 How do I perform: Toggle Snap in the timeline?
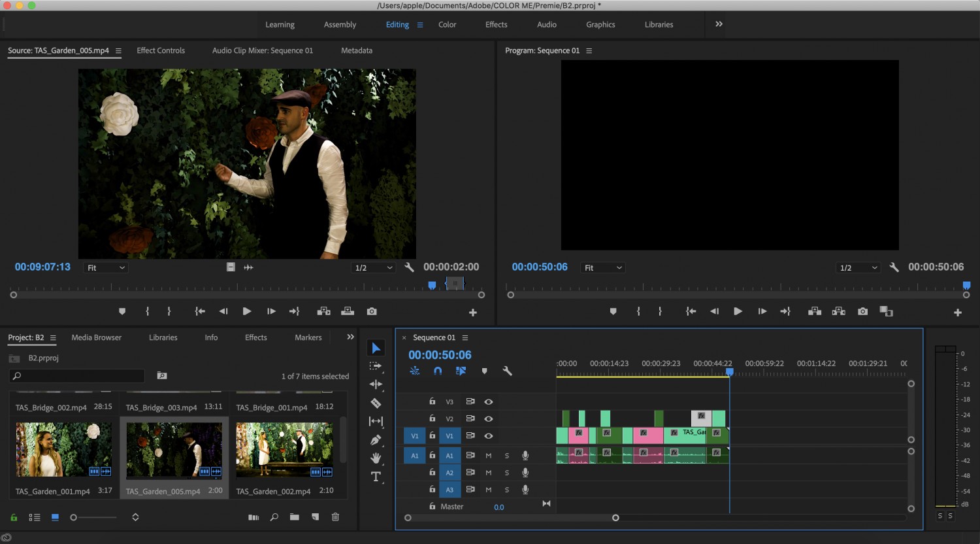pyautogui.click(x=438, y=371)
